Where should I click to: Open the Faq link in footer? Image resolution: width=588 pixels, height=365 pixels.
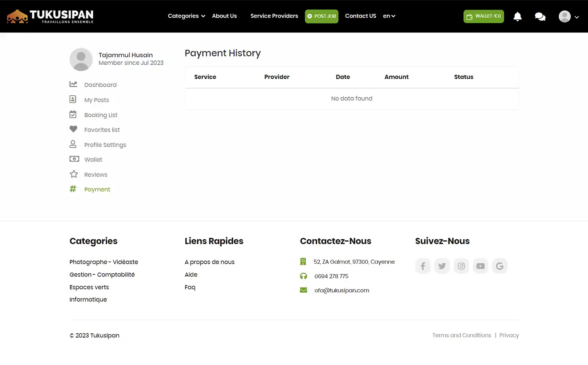[190, 287]
